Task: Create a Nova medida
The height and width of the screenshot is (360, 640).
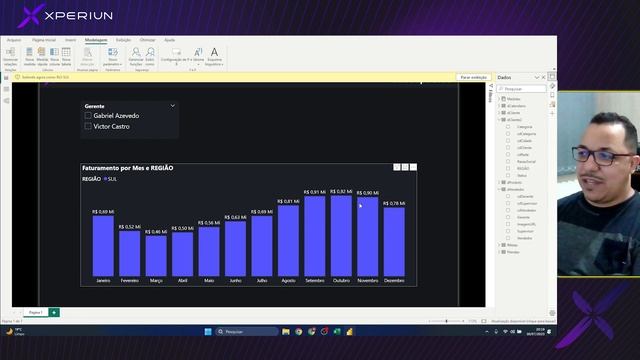Action: (29, 56)
